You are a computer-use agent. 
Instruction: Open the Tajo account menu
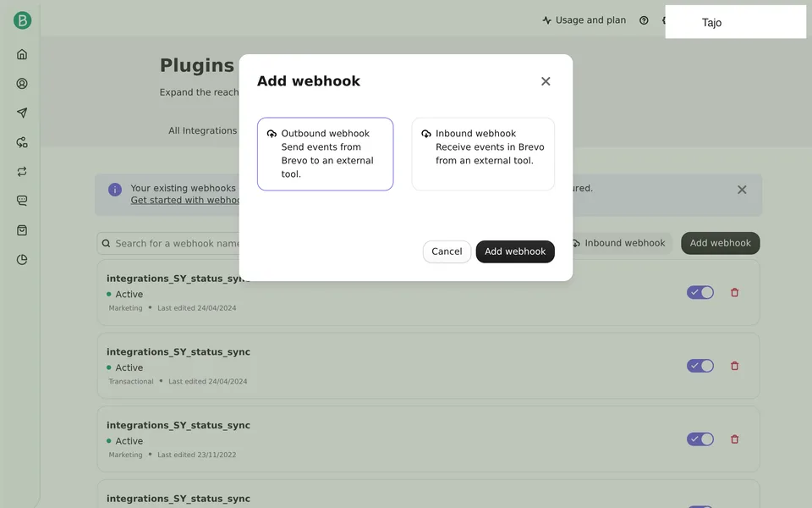[x=735, y=22]
